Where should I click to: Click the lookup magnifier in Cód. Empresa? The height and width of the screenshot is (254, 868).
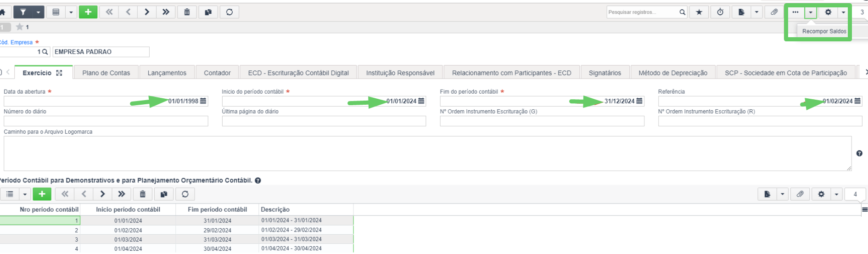tap(45, 52)
